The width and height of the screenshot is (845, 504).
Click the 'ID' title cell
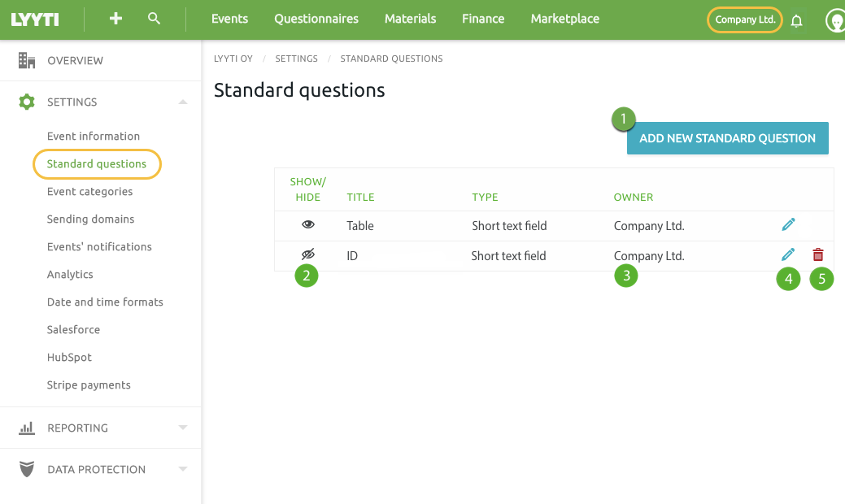tap(352, 256)
